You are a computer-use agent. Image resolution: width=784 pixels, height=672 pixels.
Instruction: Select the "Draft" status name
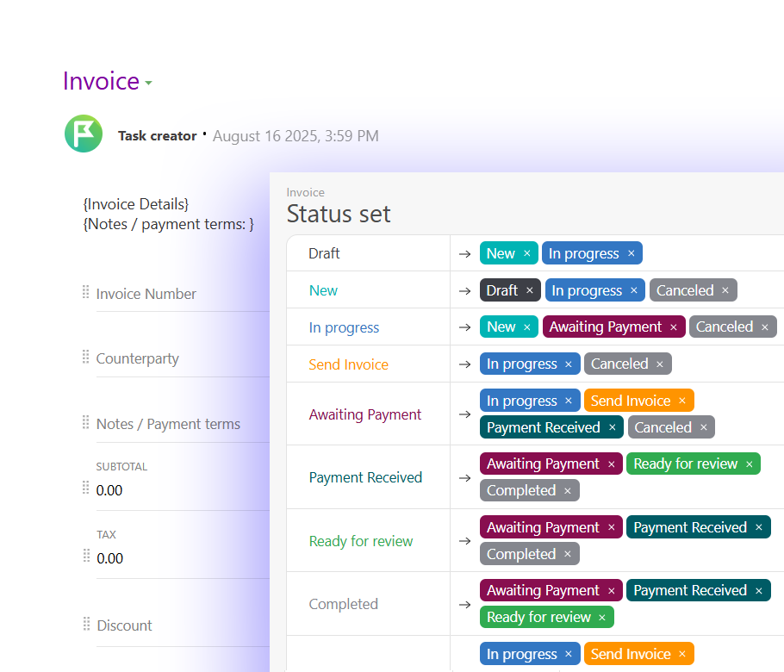323,253
